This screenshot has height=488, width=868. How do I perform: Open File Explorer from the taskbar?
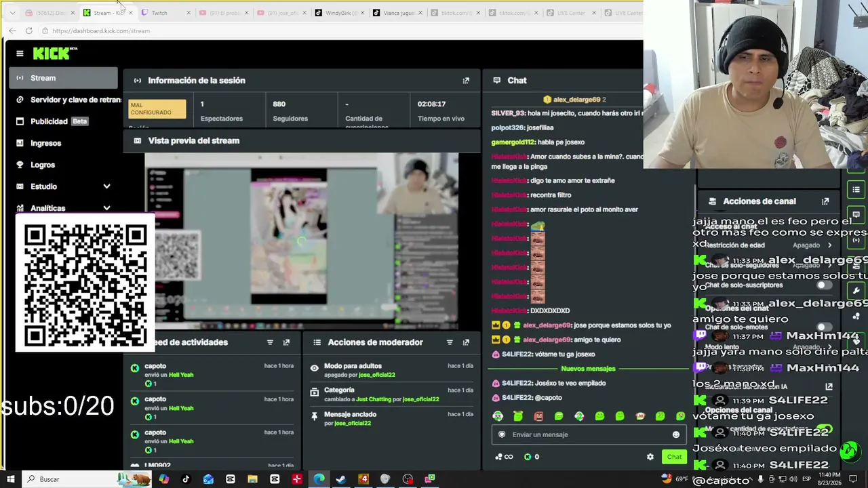pos(252,479)
